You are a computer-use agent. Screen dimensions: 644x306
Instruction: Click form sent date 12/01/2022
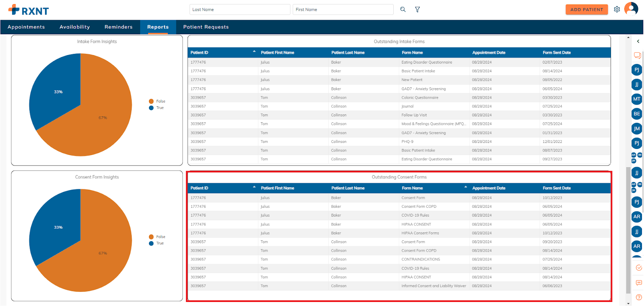552,142
